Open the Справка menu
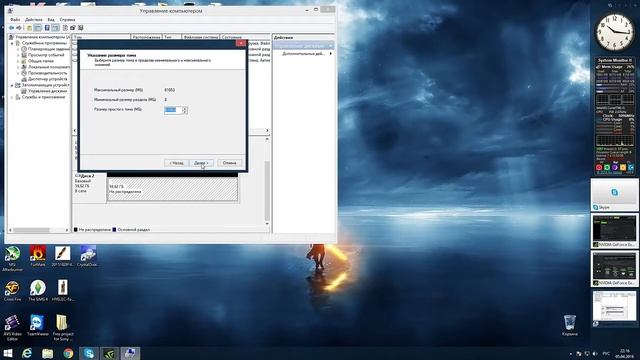This screenshot has height=360, width=640. (x=67, y=20)
